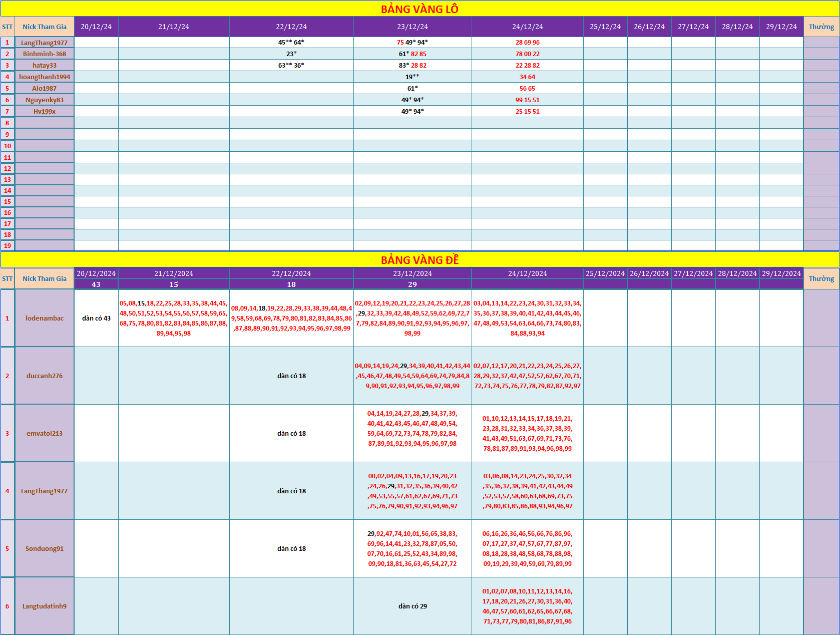Click the result cell showing 18
This screenshot has height=635, width=840.
click(291, 284)
